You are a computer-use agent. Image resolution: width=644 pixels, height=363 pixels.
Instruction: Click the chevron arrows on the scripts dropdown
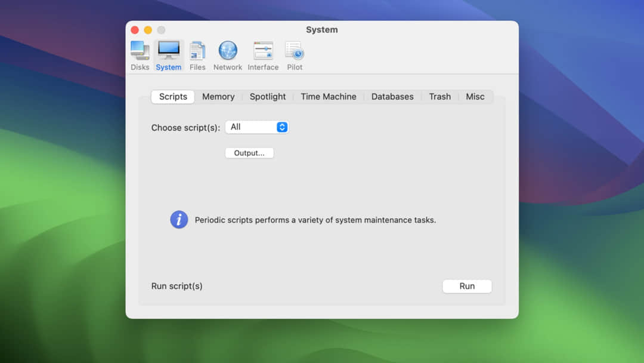[x=282, y=127]
